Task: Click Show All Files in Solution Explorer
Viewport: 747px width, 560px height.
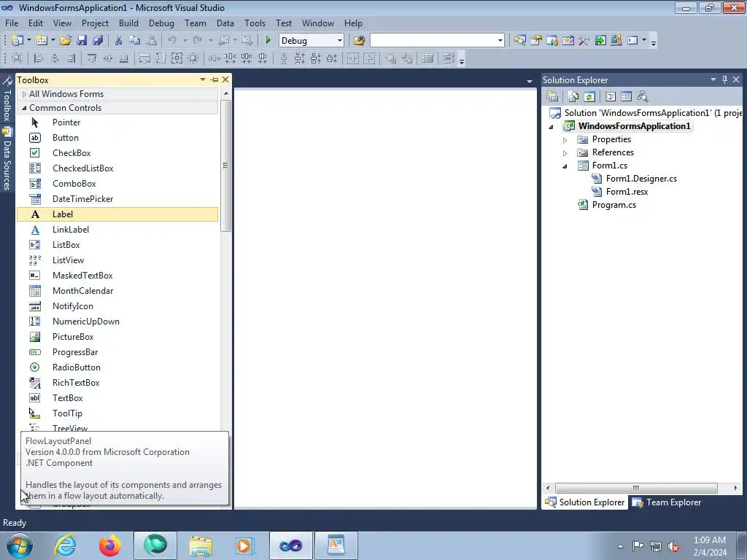Action: pos(573,97)
